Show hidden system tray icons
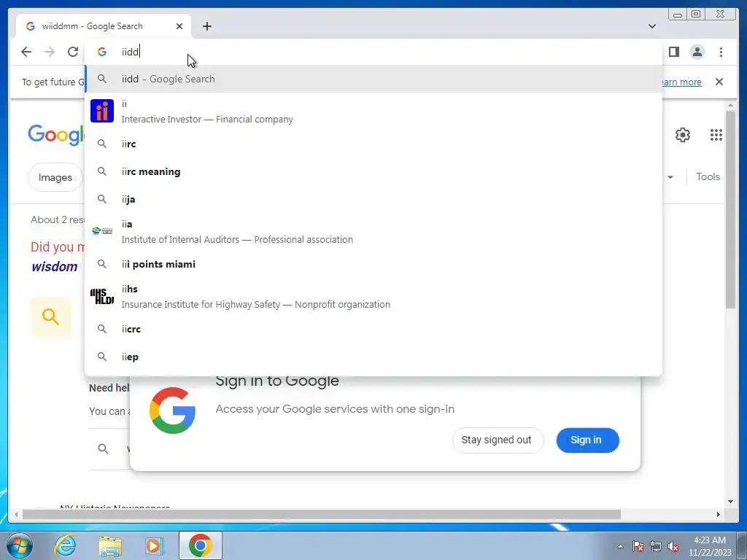This screenshot has height=560, width=747. (x=620, y=546)
